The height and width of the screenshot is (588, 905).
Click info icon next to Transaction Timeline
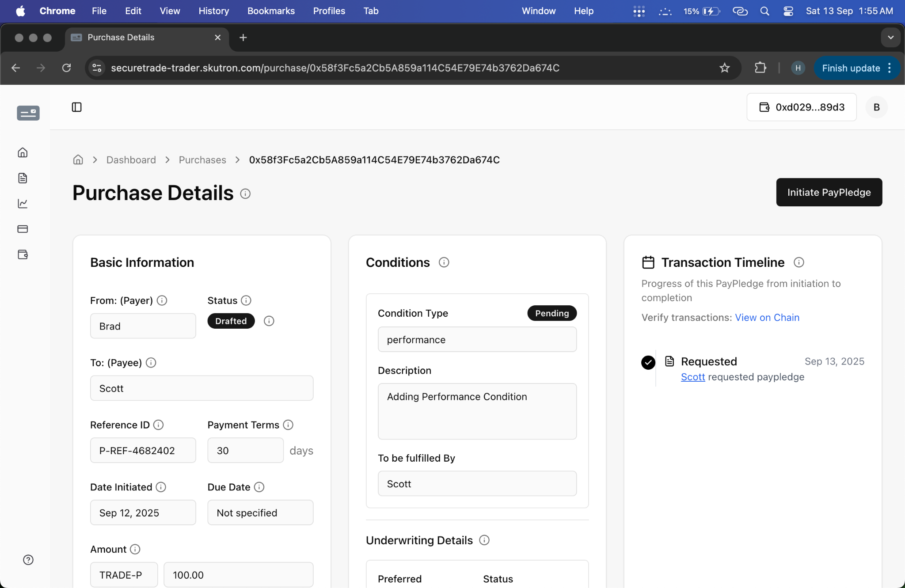(x=799, y=262)
